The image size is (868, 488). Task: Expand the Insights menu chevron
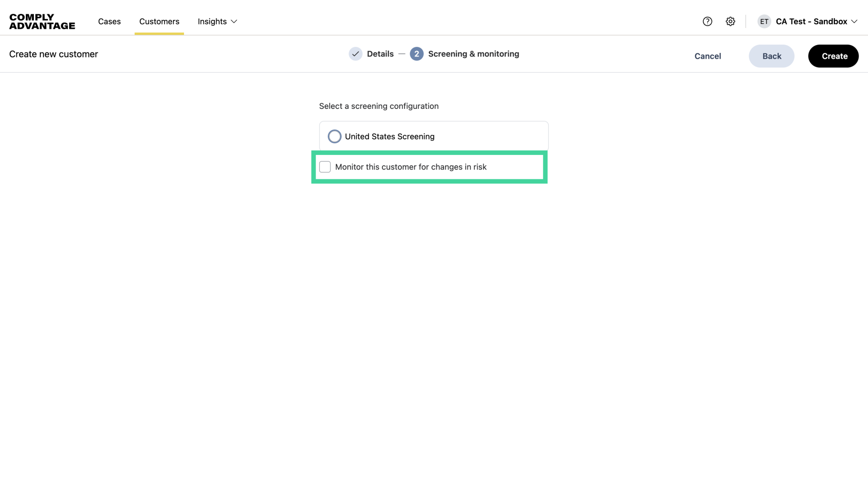[x=234, y=22]
